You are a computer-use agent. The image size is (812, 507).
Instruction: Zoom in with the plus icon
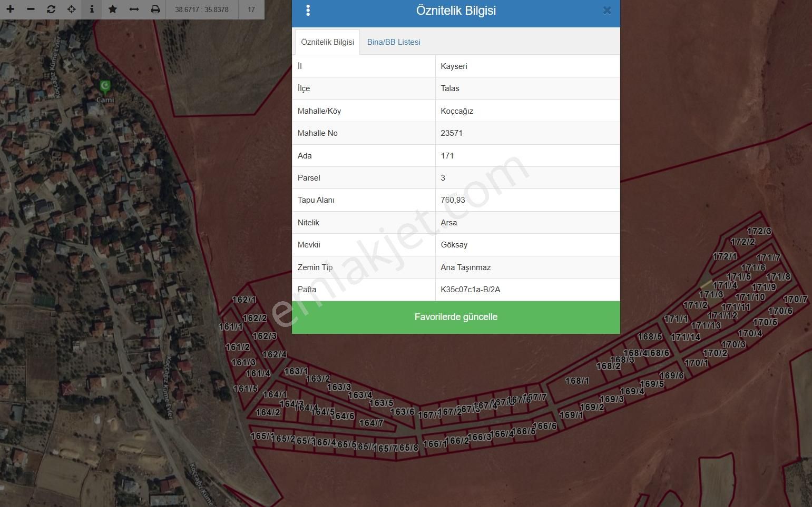click(10, 9)
